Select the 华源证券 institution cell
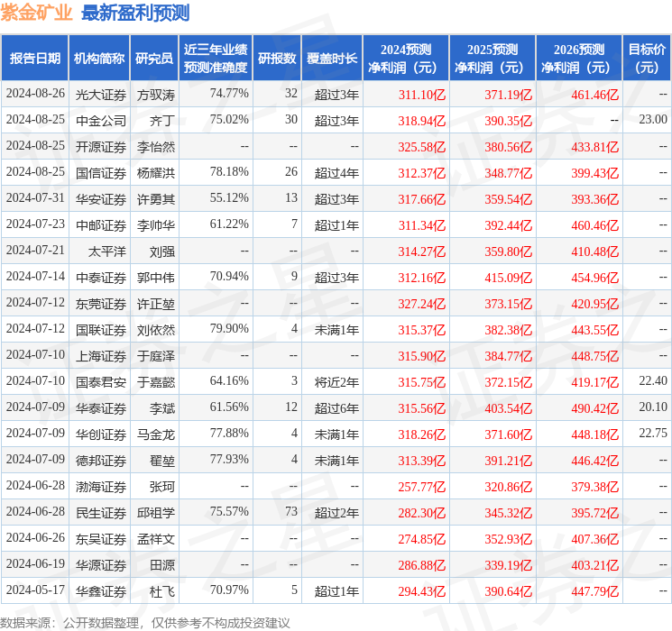The image size is (672, 631). [101, 564]
